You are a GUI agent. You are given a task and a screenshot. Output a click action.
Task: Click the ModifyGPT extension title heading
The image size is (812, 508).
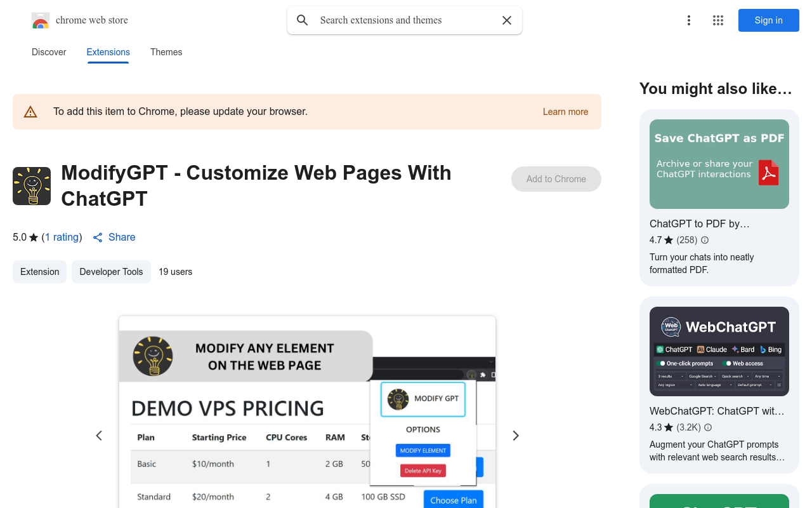256,185
